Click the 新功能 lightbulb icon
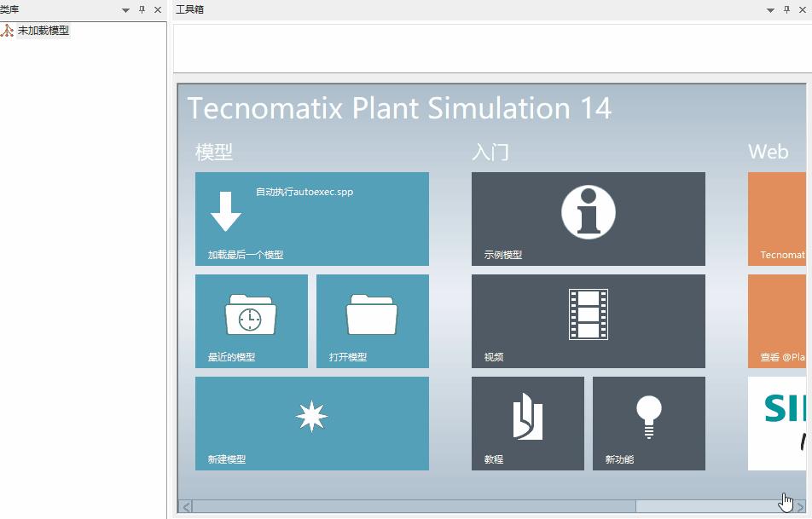Viewport: 812px width, 519px height. tap(648, 418)
